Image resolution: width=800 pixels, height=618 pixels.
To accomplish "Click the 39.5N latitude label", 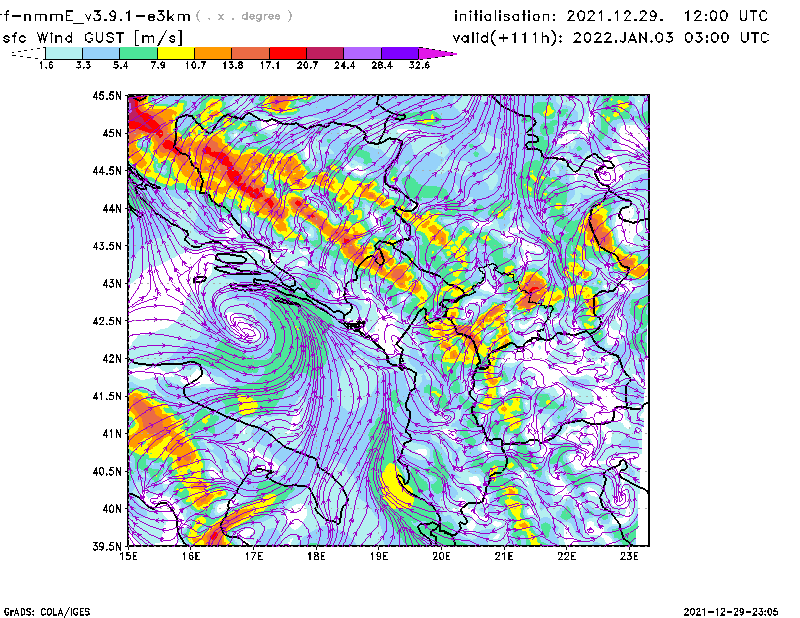I will pos(107,546).
